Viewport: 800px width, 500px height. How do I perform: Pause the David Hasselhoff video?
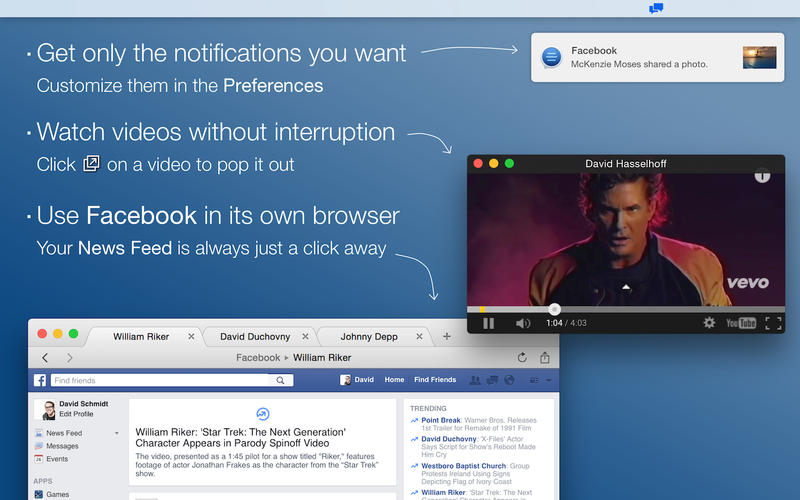click(488, 323)
